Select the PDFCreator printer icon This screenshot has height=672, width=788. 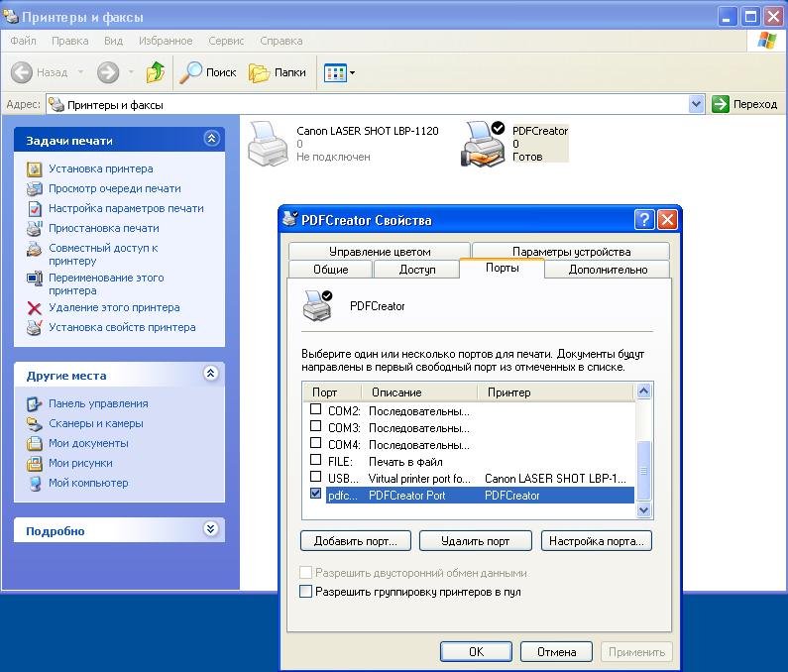click(x=483, y=144)
